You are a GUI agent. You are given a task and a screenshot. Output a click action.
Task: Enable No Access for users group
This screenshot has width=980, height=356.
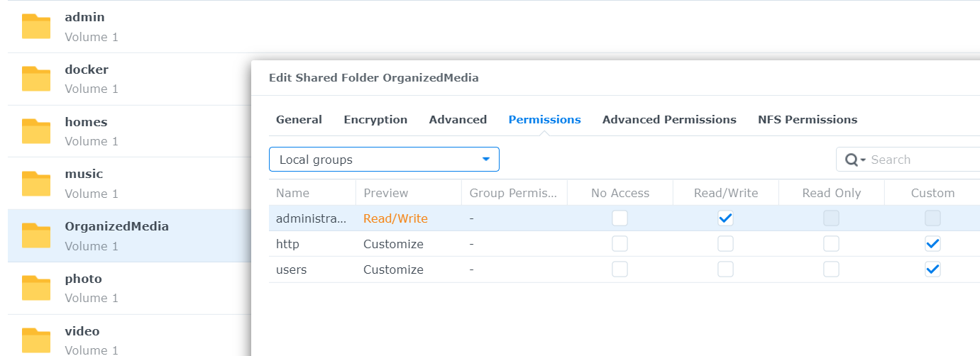point(620,269)
